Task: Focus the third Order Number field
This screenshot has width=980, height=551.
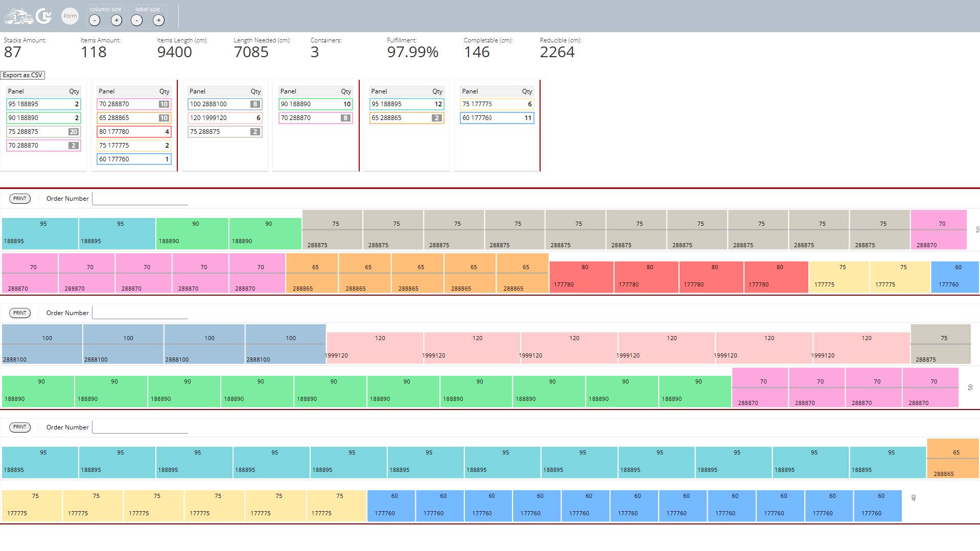Action: pos(140,427)
